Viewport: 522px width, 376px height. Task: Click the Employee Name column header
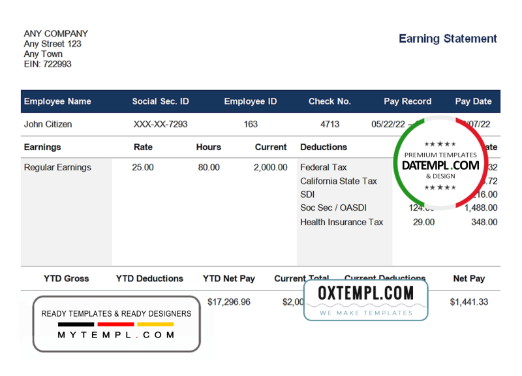tap(57, 101)
